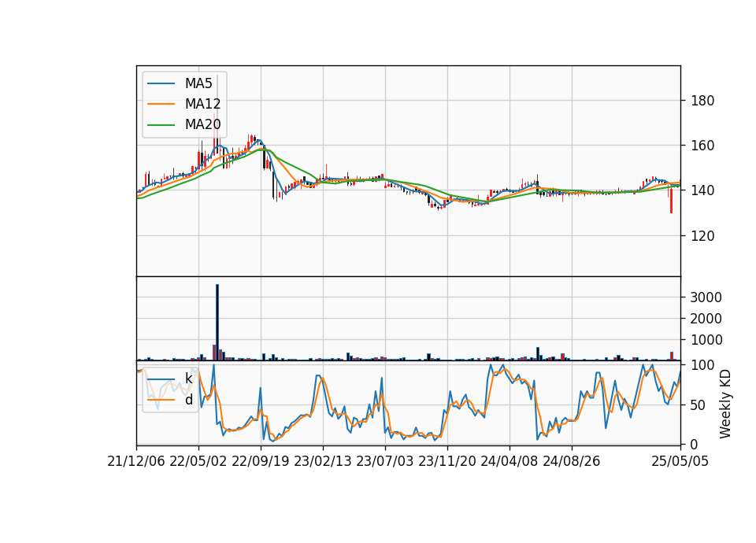
Task: Click the MA20 legend label
Action: tap(202, 124)
